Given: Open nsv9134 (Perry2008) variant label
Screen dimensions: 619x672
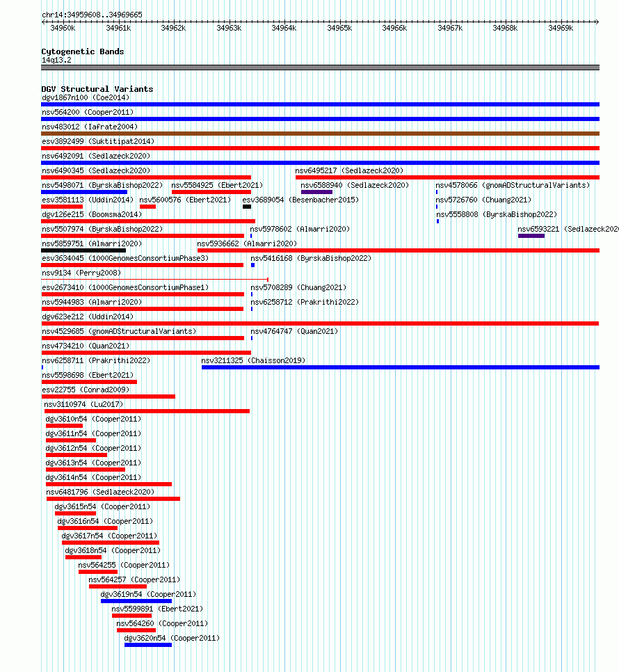Looking at the screenshot, I should tap(81, 273).
